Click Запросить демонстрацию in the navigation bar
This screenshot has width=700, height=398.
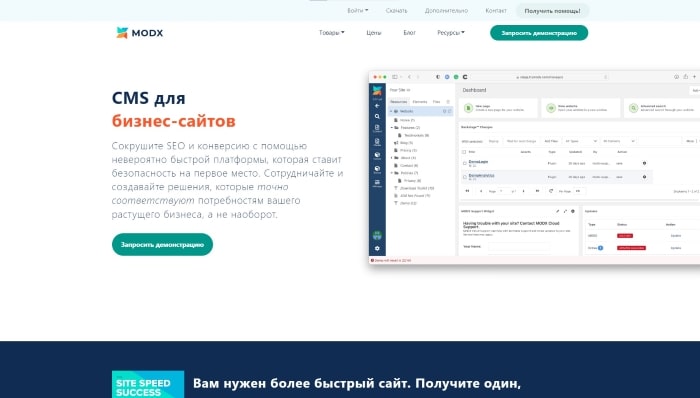pyautogui.click(x=539, y=33)
